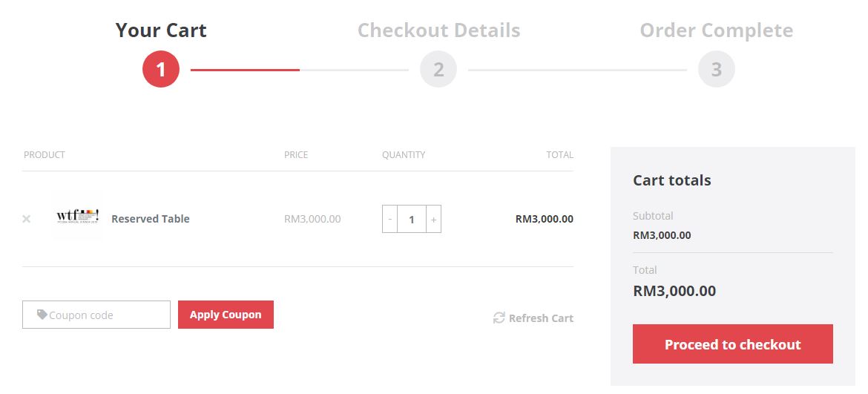Increase quantity with the plus button
Image resolution: width=868 pixels, height=394 pixels.
pos(433,219)
